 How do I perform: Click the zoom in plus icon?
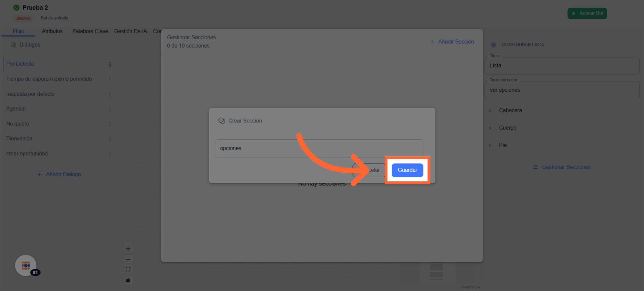[x=128, y=249]
